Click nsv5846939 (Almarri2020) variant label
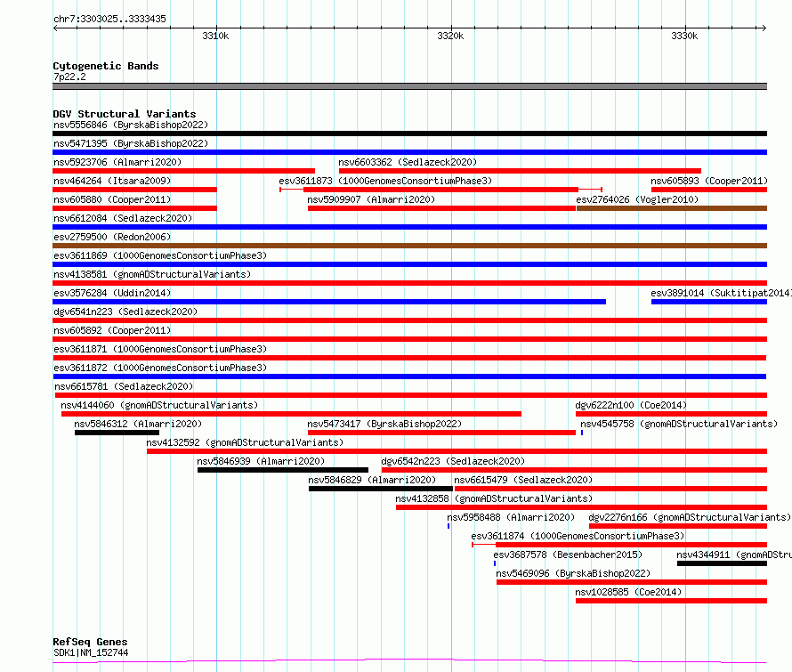 click(261, 461)
